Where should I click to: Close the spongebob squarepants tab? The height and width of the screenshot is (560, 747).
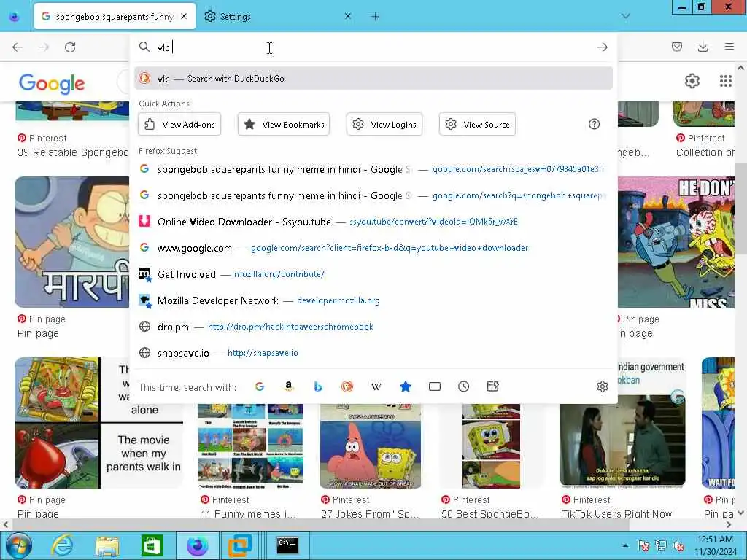pos(184,17)
